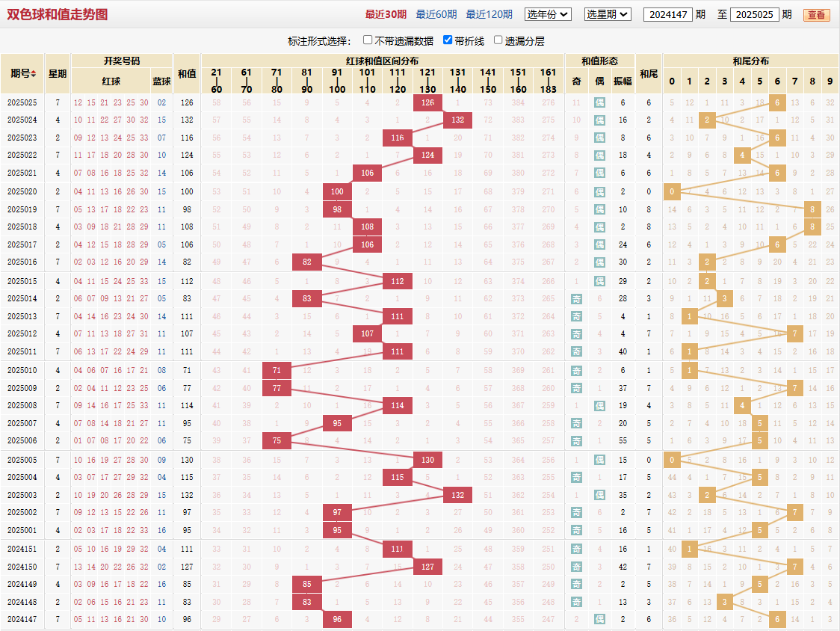
Task: Click the 振幅 column header
Action: (623, 81)
